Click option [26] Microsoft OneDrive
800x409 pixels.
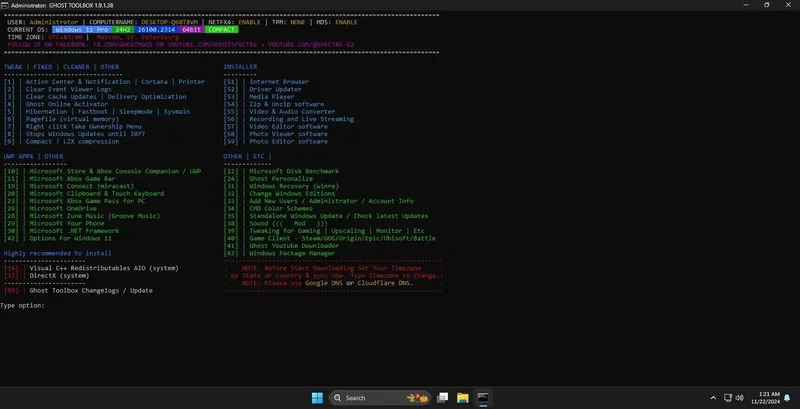(50, 209)
